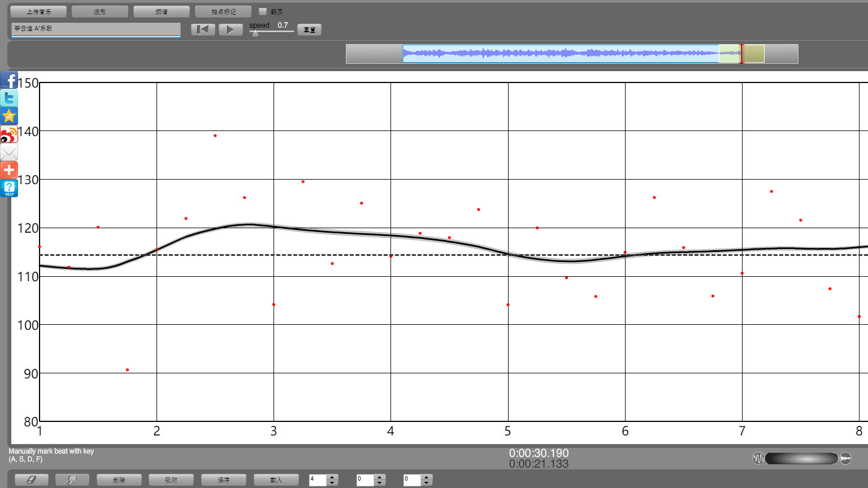Click down arrow on middle 0 stepper
Screen dimensions: 868x488
coord(380,483)
